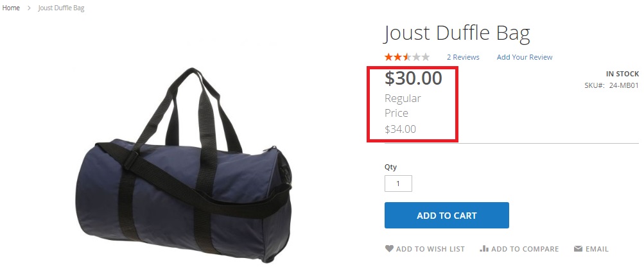Click the Joust Duffle Bag product heading
Image resolution: width=644 pixels, height=274 pixels.
tap(457, 33)
